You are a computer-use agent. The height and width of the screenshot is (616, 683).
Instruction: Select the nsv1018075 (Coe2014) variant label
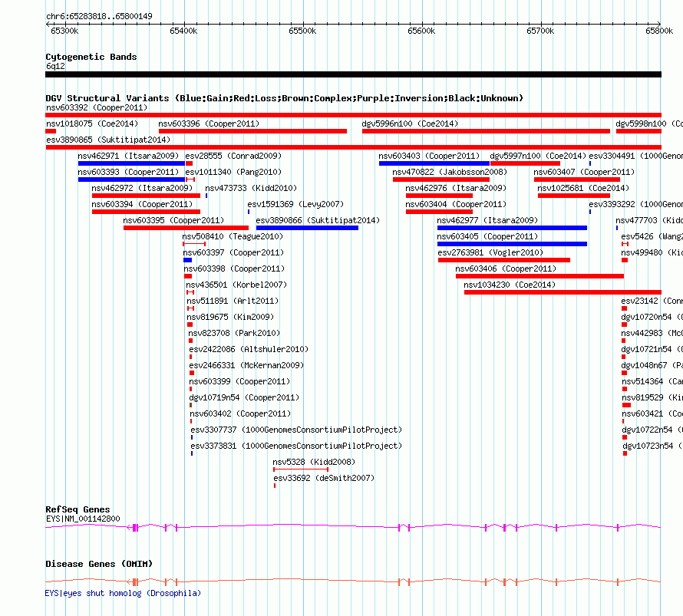pyautogui.click(x=92, y=124)
